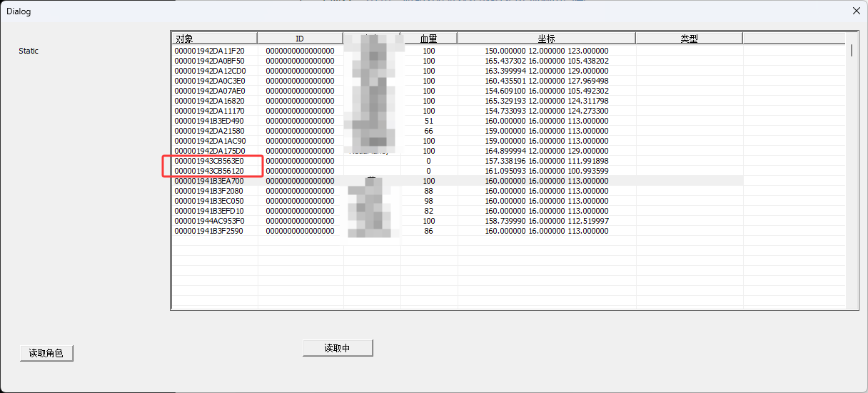This screenshot has height=393, width=868.
Task: Click ID cell of row 000001941B3F2590
Action: click(300, 231)
